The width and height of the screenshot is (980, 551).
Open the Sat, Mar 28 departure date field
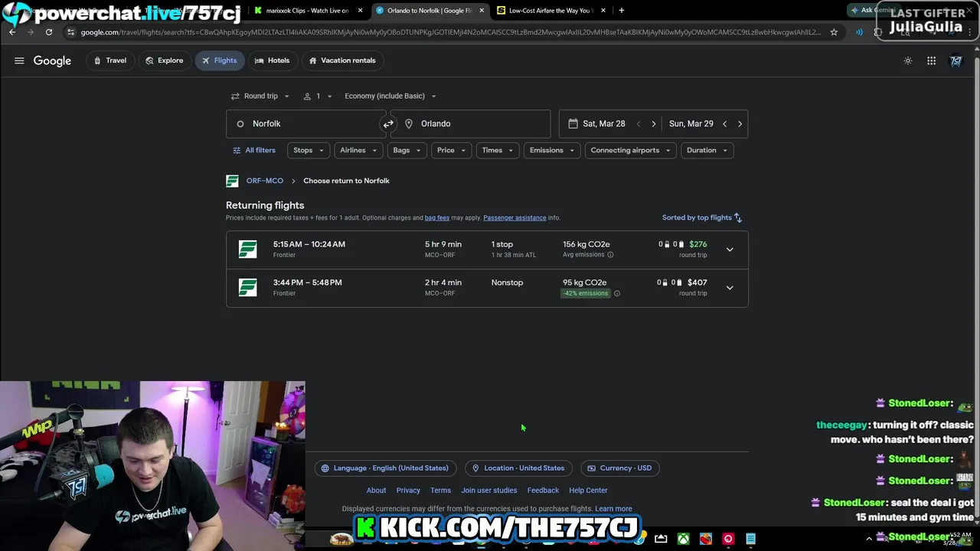(x=604, y=124)
